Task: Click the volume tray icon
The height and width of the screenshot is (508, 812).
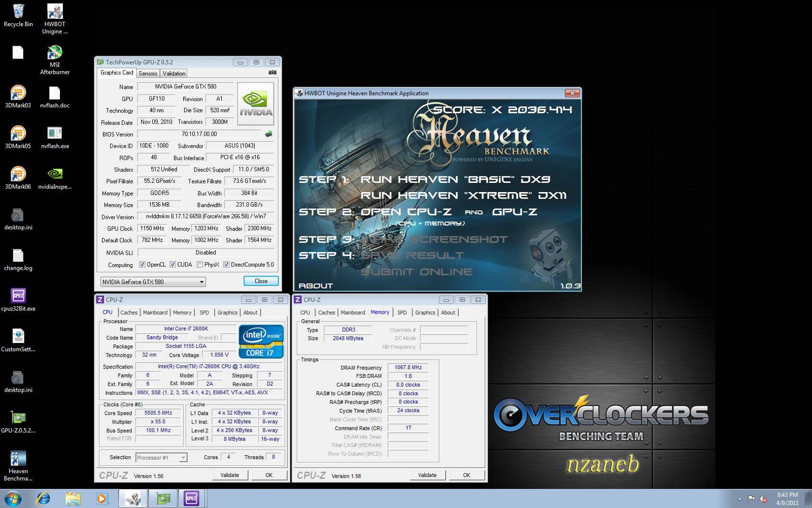Action: pyautogui.click(x=763, y=499)
